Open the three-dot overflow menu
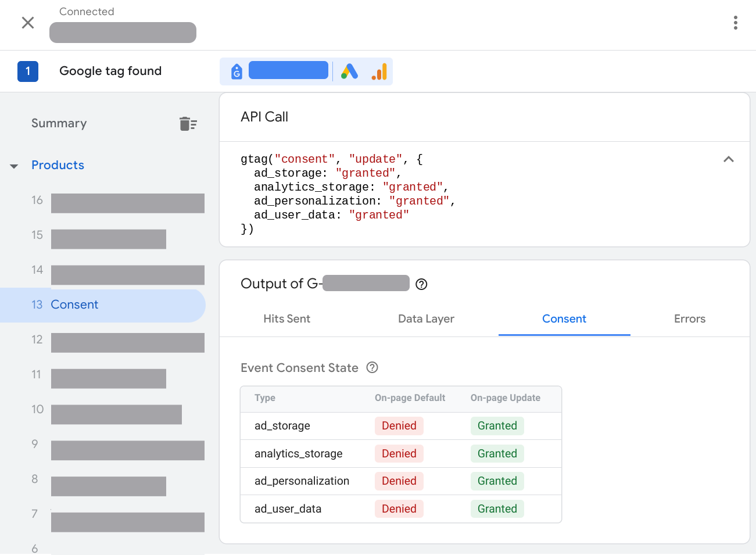Screen dimensions: 756x555 [x=735, y=23]
